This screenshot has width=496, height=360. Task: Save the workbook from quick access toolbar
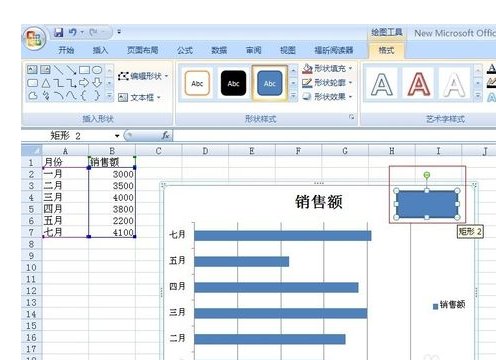pyautogui.click(x=59, y=32)
